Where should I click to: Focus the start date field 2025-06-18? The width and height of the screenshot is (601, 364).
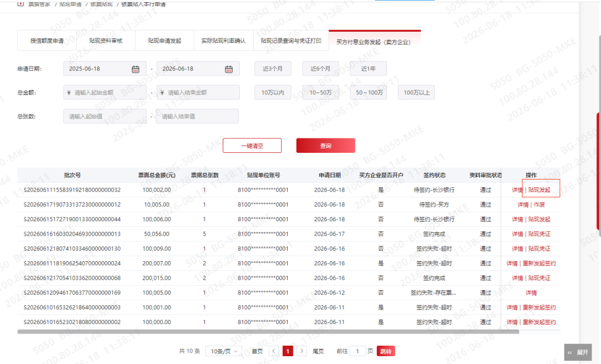105,68
